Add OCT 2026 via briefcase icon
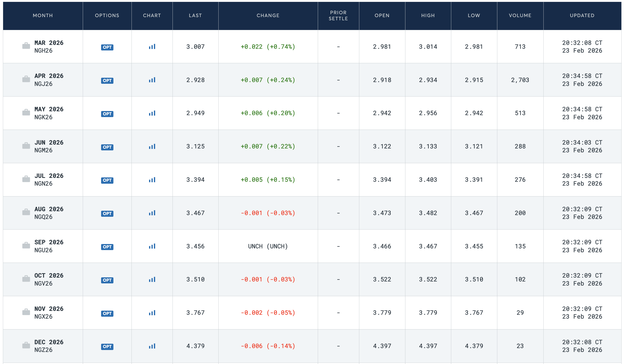This screenshot has height=364, width=624. (x=26, y=279)
